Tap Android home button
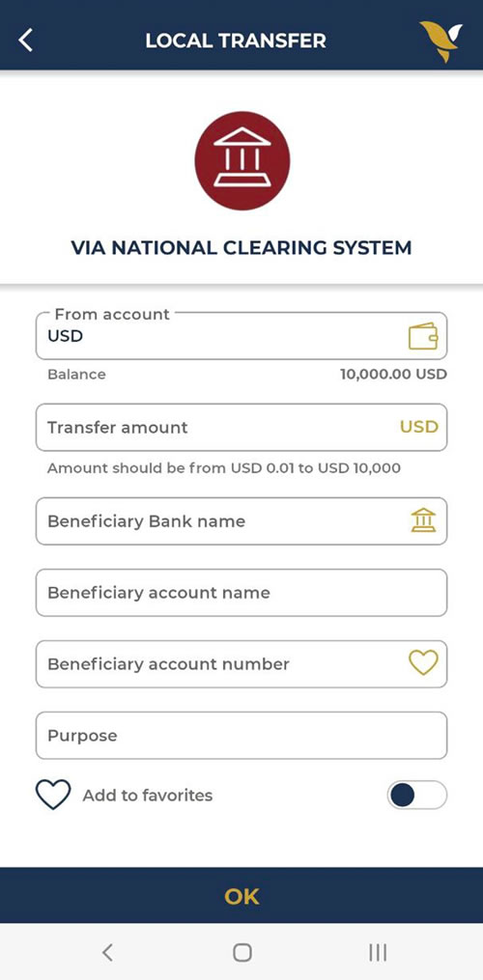The width and height of the screenshot is (483, 980). (x=242, y=953)
